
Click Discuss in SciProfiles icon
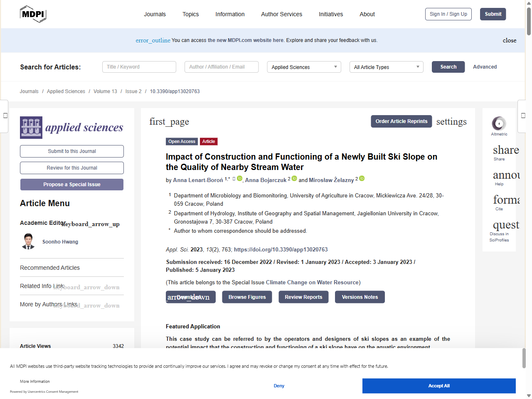(x=505, y=225)
